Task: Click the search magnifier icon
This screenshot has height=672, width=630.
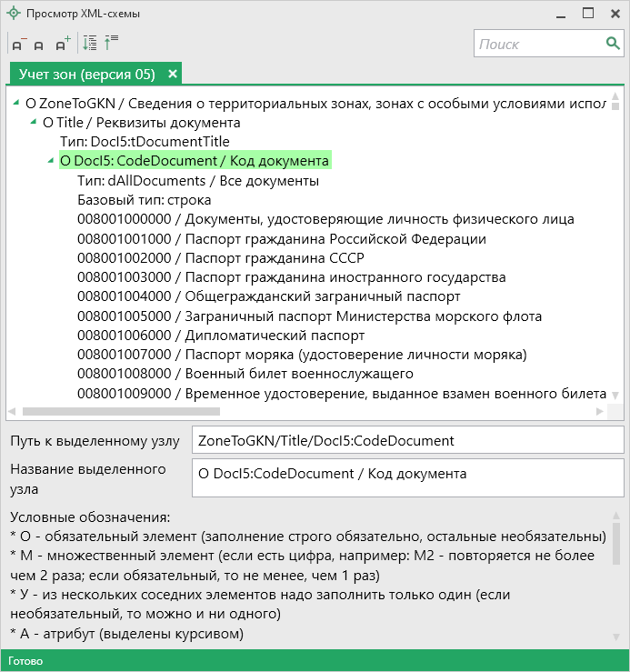Action: (x=614, y=44)
